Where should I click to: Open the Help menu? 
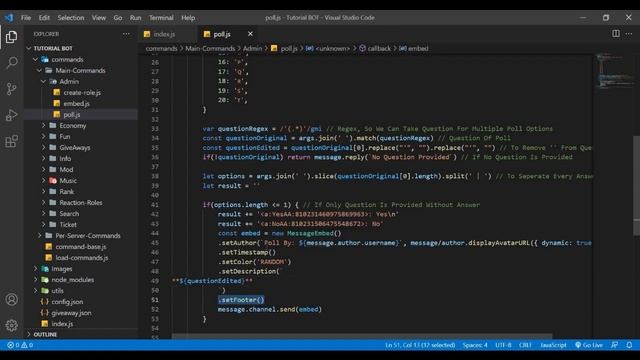(x=188, y=18)
